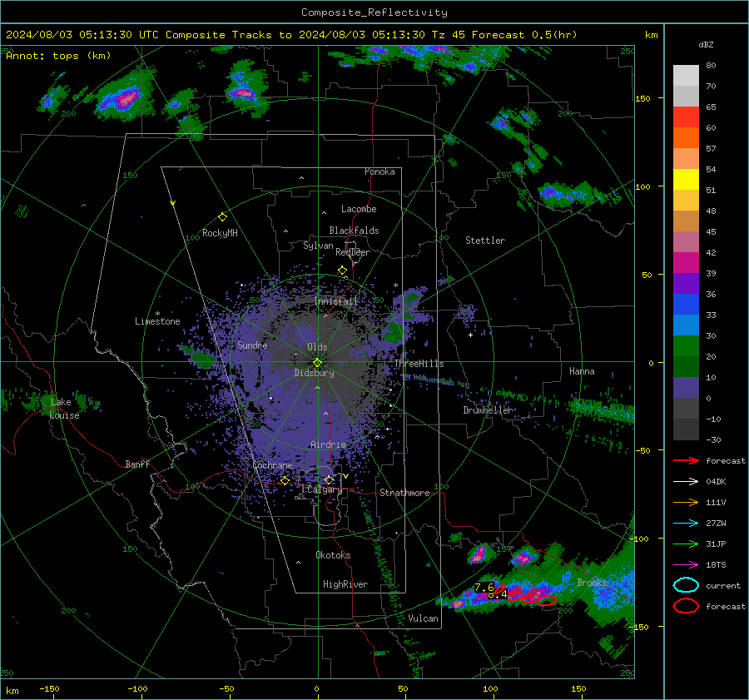This screenshot has width=749, height=700.
Task: Pick the violet 0–10 dBZ swatch
Action: coord(686,388)
